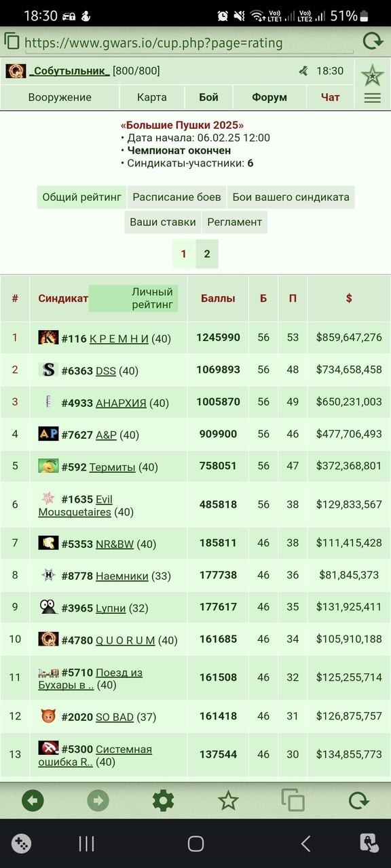Go back with the left arrow button

click(33, 801)
